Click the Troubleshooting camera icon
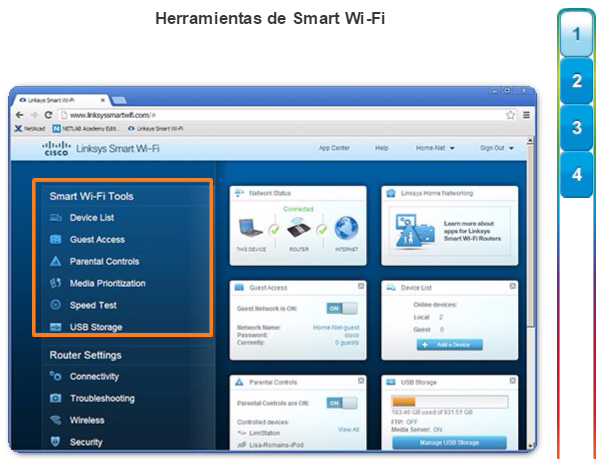 coord(56,398)
